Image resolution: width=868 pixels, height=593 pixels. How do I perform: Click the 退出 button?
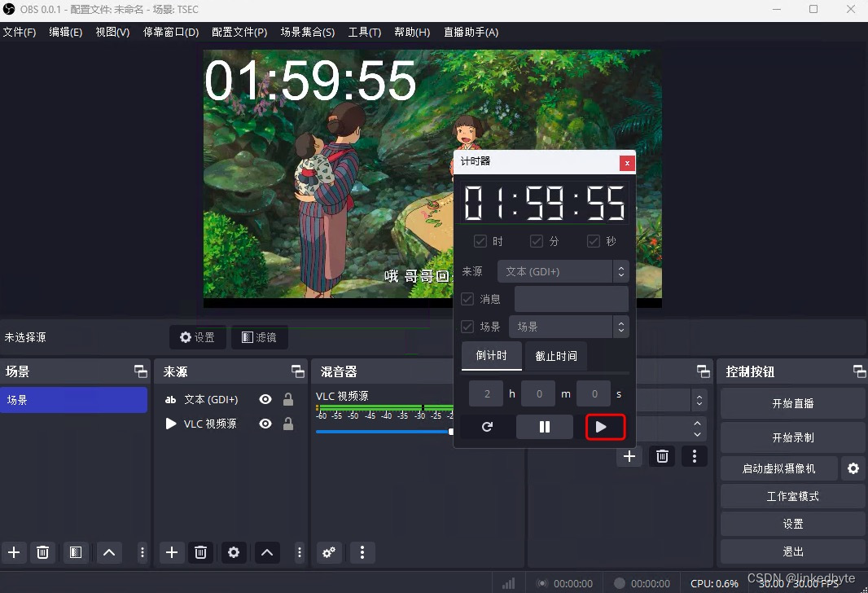[793, 551]
